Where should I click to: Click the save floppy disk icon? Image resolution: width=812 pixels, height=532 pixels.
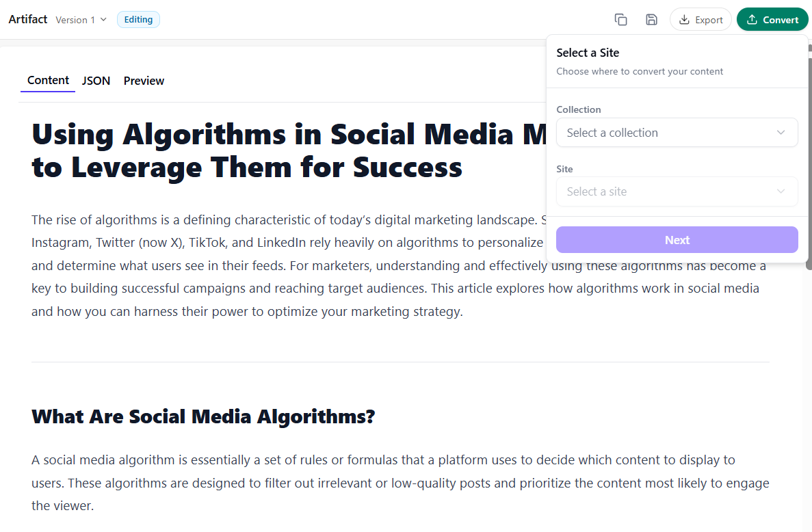(x=651, y=20)
